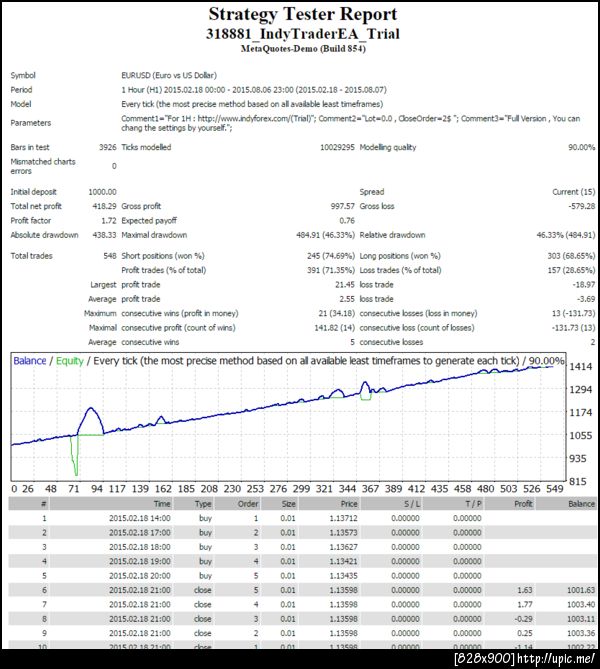Click Average loss trade '-3.69'
This screenshot has width=600, height=669.
pyautogui.click(x=586, y=299)
